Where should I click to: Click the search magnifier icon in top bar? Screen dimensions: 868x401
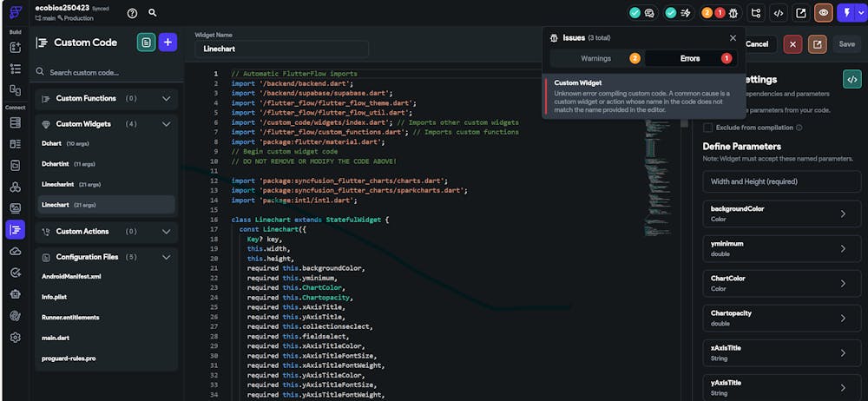153,13
